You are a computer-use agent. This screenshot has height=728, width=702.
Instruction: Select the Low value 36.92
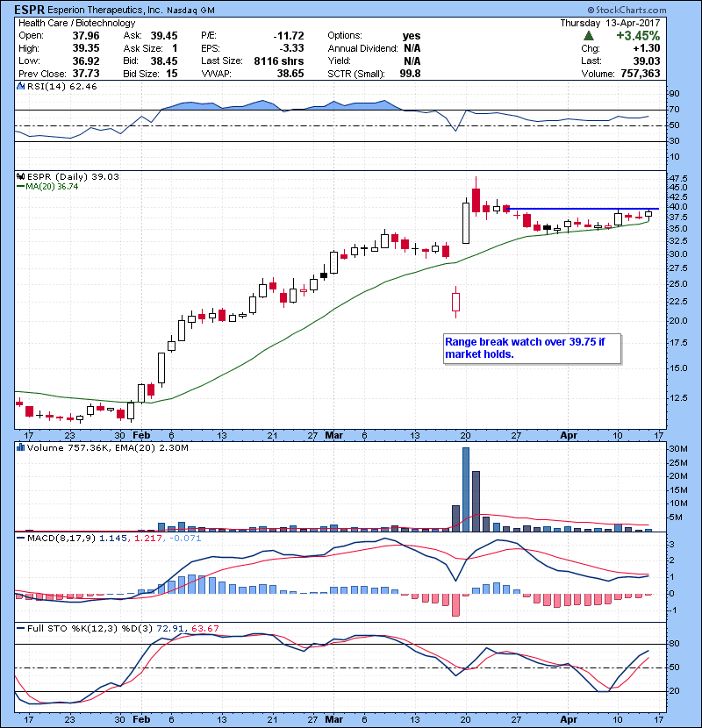[x=86, y=61]
